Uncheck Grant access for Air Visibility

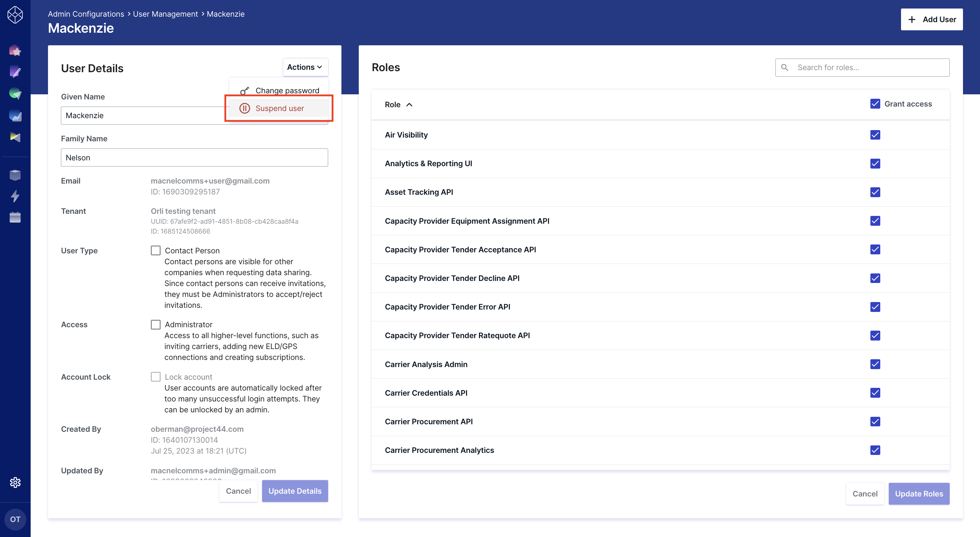(875, 135)
